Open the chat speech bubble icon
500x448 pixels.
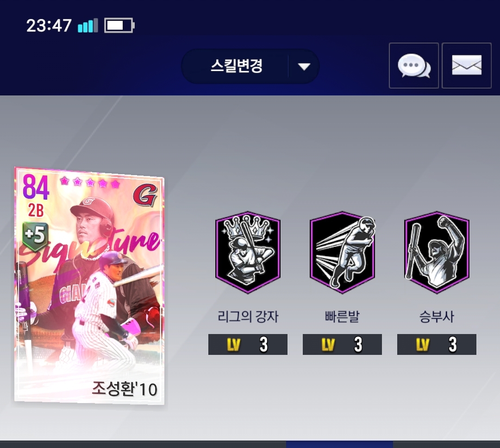coord(414,65)
